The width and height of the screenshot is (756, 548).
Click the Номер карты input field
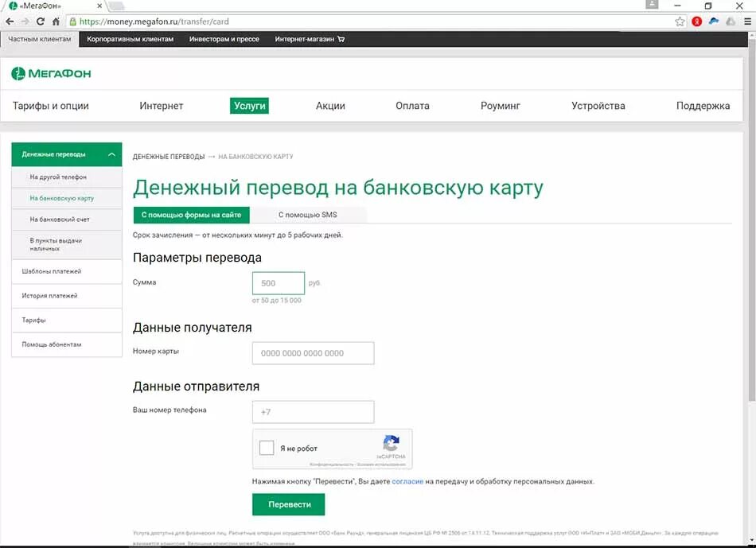pos(313,352)
